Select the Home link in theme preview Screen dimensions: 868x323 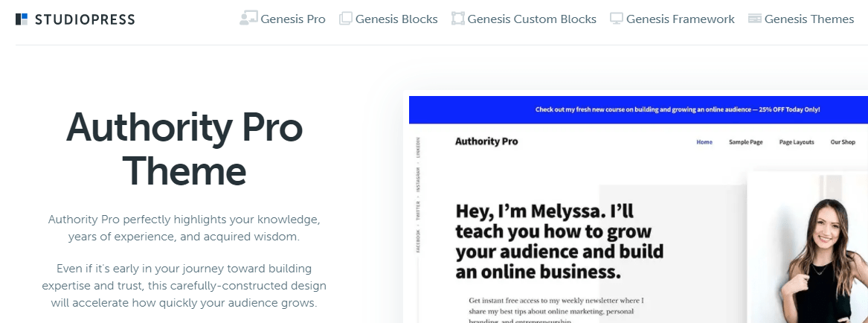tap(704, 142)
